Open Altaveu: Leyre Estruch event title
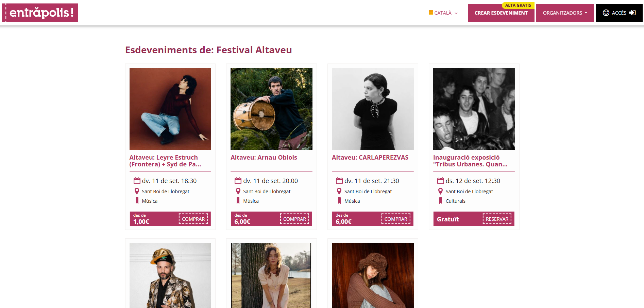The width and height of the screenshot is (644, 308). pyautogui.click(x=165, y=161)
